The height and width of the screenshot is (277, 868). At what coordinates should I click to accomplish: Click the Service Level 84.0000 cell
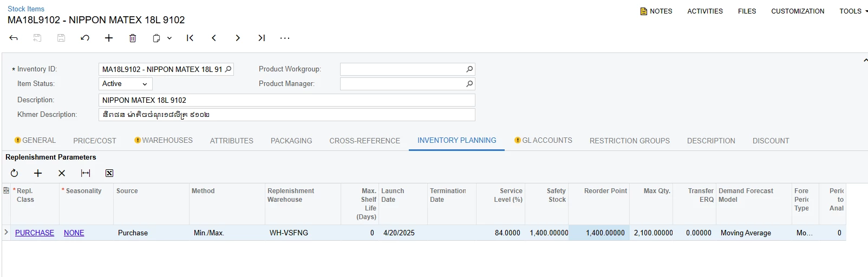coord(501,233)
